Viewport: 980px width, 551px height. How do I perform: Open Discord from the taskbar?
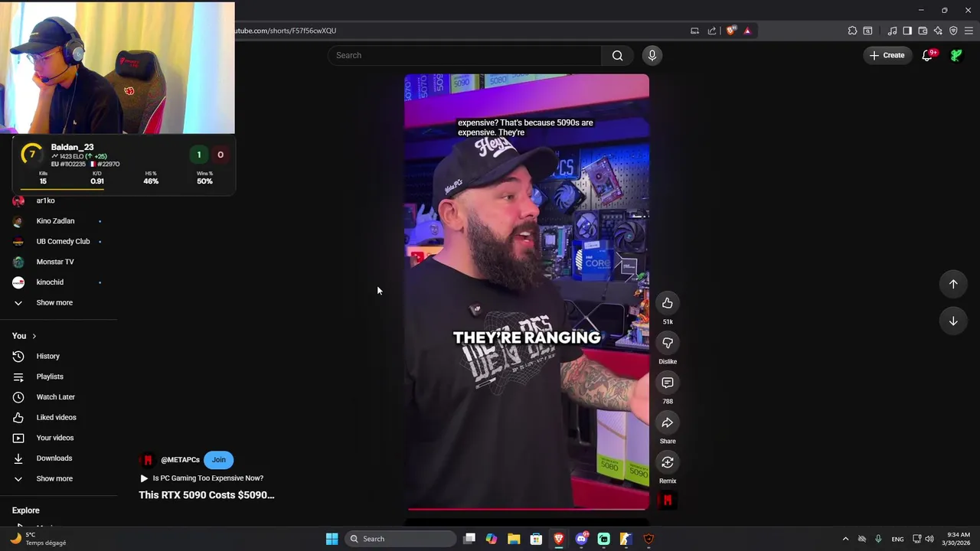(x=581, y=539)
